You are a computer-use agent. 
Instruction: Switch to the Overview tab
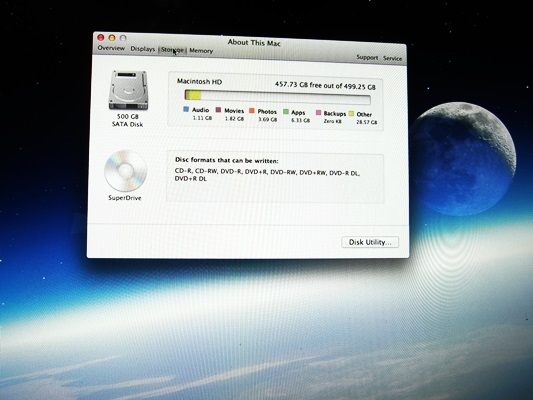(111, 48)
